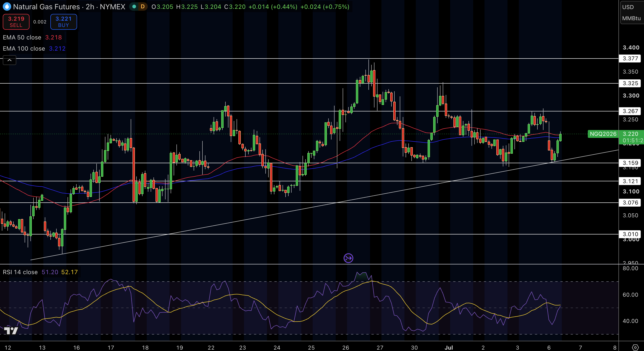Click the C3.220 close value in header

235,7
